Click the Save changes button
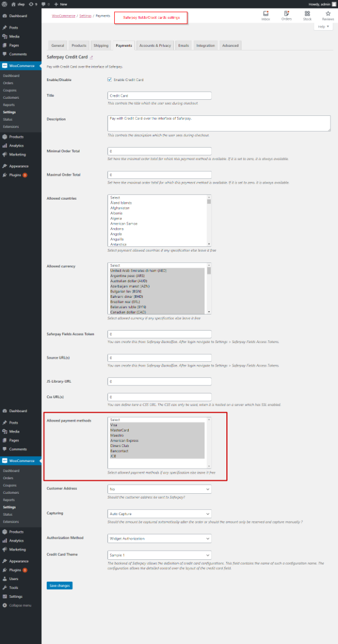The width and height of the screenshot is (338, 644). pyautogui.click(x=59, y=586)
